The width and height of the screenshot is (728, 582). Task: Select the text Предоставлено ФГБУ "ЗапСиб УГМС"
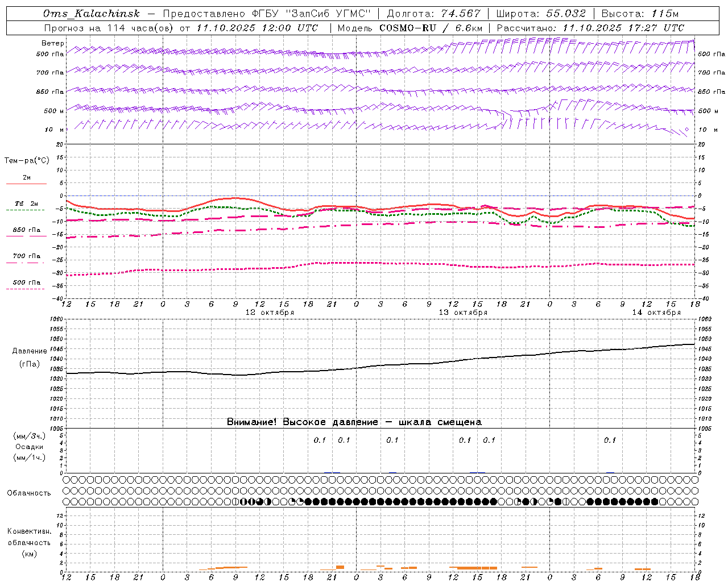click(x=267, y=14)
